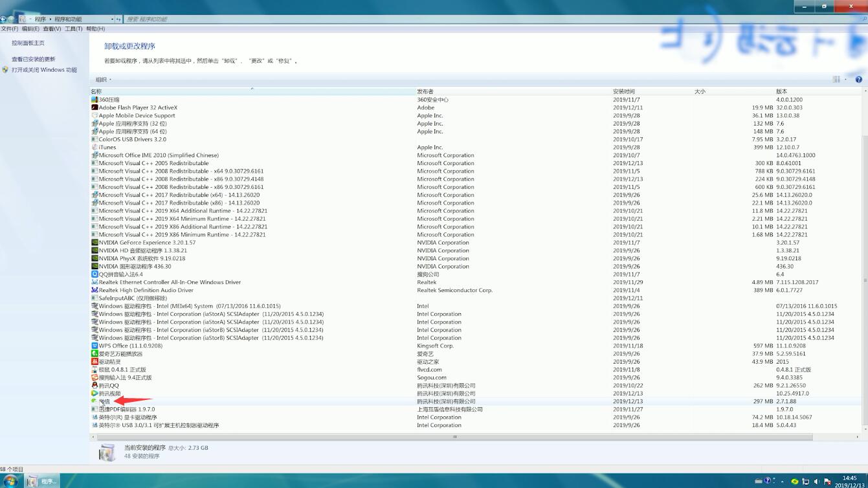Click the volume speaker tray icon
868x488 pixels.
tap(816, 482)
